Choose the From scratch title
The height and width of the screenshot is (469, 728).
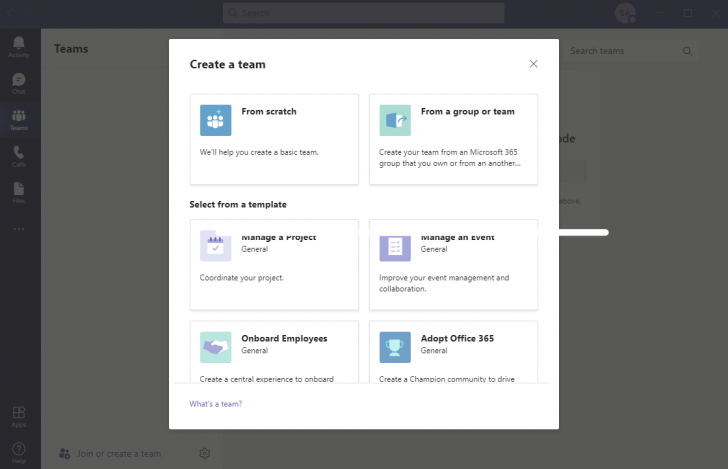[269, 111]
